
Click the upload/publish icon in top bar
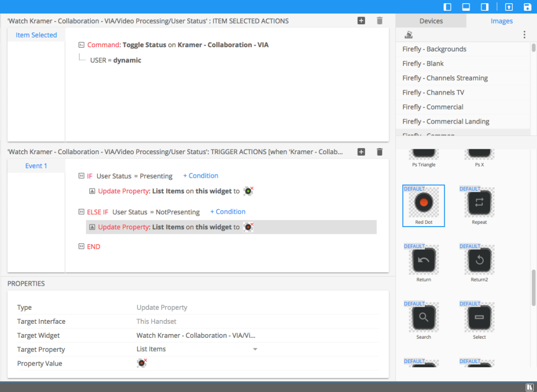[x=509, y=7]
